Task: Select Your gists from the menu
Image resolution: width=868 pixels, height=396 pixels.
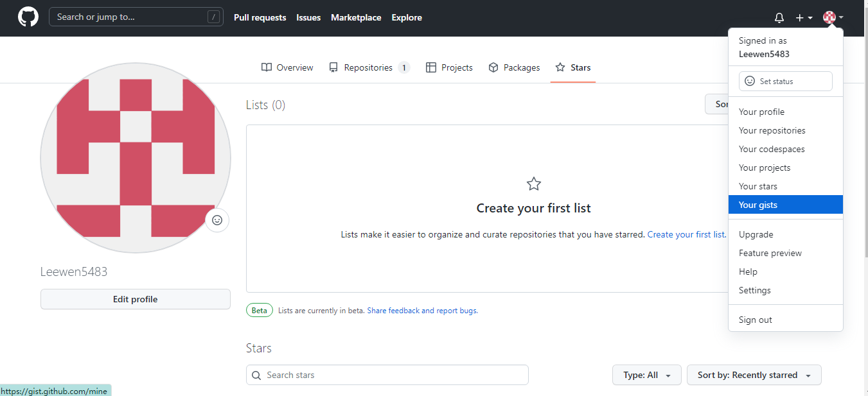Action: coord(786,205)
